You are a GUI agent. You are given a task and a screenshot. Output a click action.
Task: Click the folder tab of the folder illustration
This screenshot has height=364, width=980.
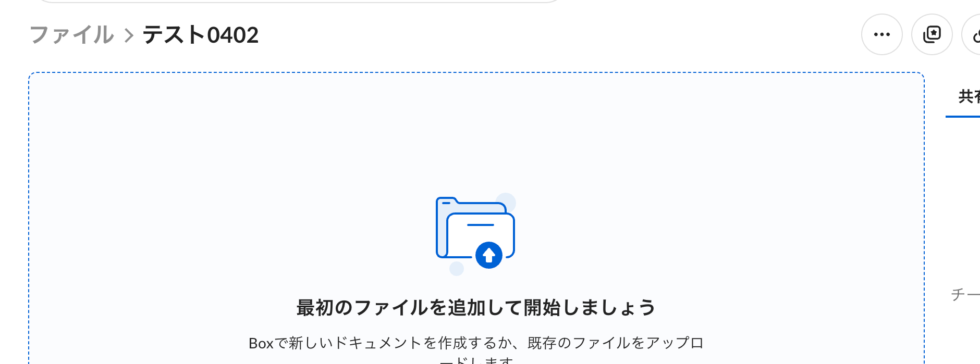(x=447, y=202)
